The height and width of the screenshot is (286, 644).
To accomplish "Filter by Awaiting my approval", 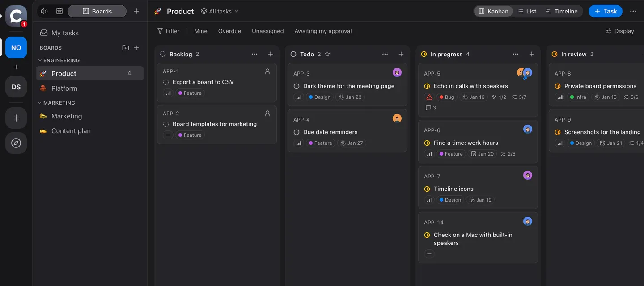I will pyautogui.click(x=323, y=31).
